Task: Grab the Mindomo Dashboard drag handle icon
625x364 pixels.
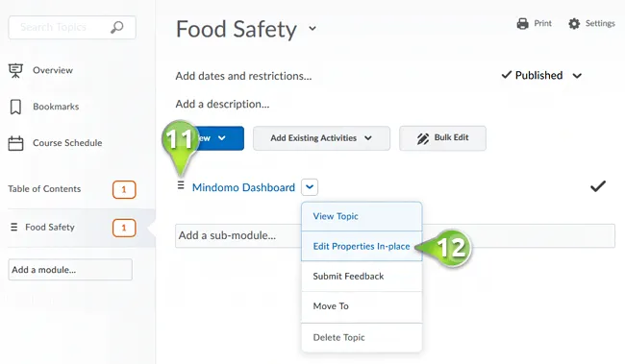Action: coord(181,185)
